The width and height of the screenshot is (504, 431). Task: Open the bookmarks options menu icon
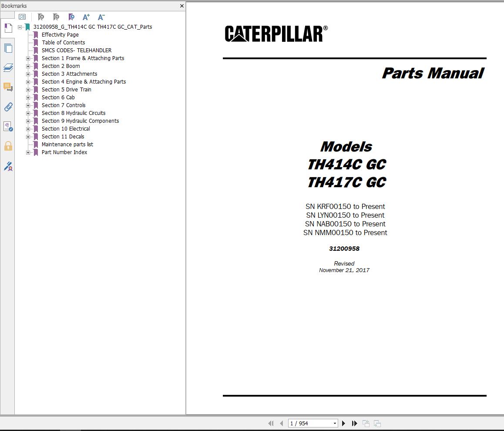(x=22, y=17)
